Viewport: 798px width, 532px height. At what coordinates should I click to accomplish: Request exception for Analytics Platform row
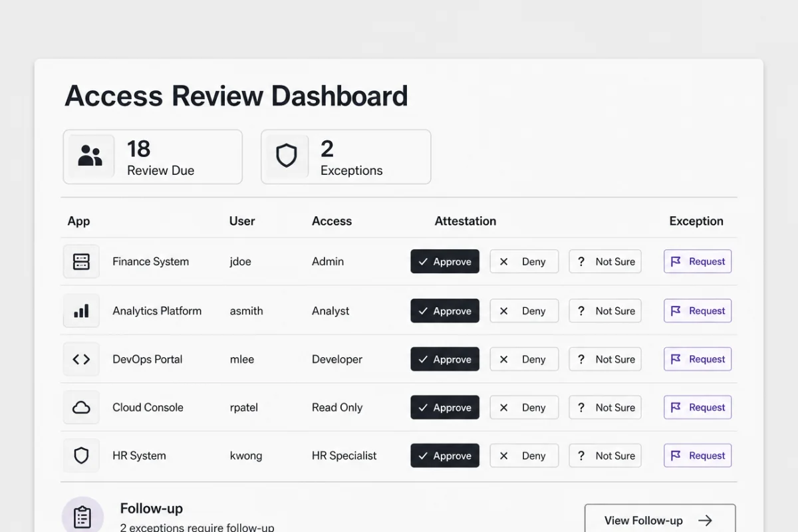pyautogui.click(x=698, y=311)
